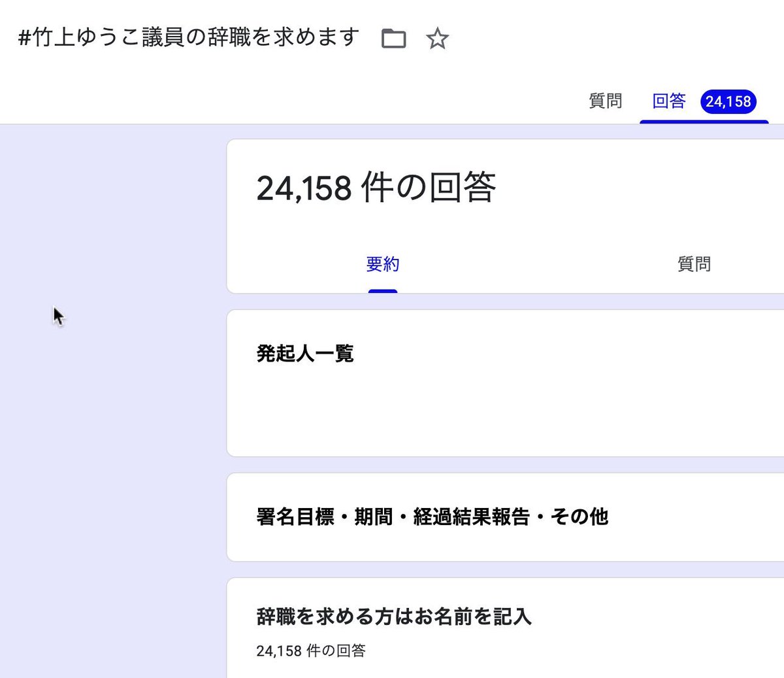Click 辞職を求める方はお名前を記入 question title
The height and width of the screenshot is (678, 784).
pyautogui.click(x=394, y=617)
